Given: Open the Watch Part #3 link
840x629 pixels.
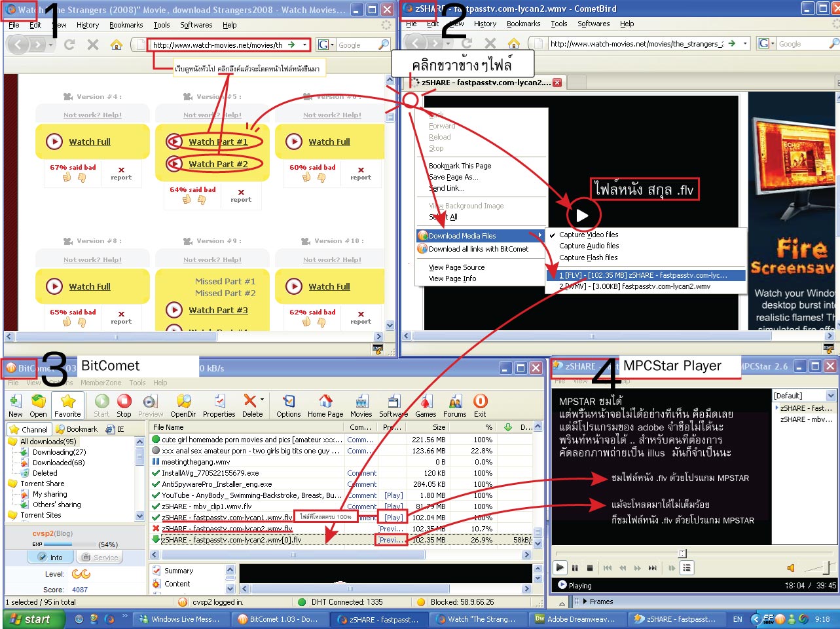Looking at the screenshot, I should [218, 310].
